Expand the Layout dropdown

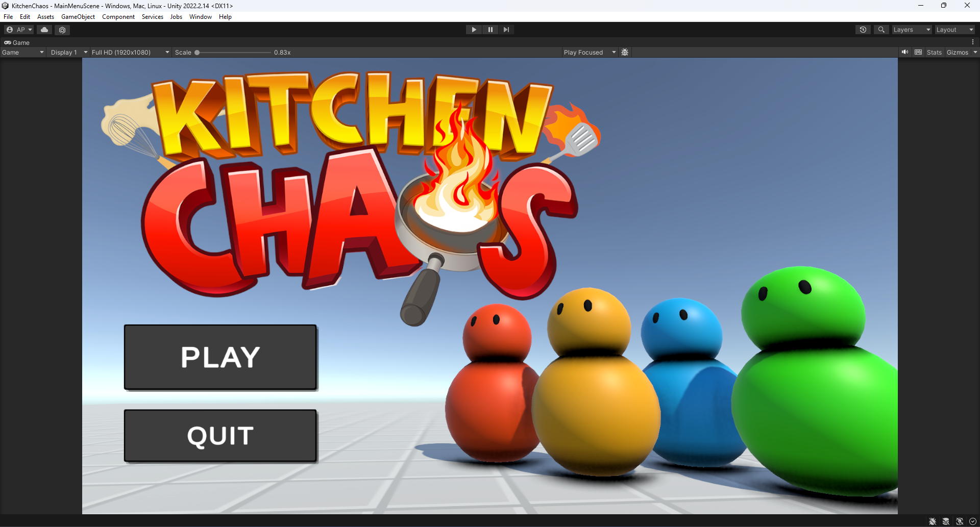954,30
